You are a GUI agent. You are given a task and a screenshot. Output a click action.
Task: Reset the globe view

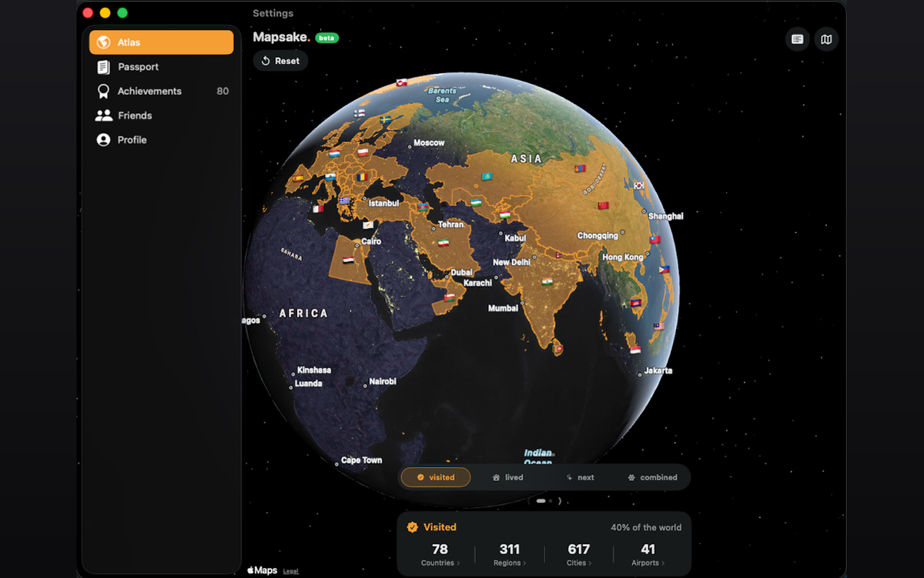[280, 61]
